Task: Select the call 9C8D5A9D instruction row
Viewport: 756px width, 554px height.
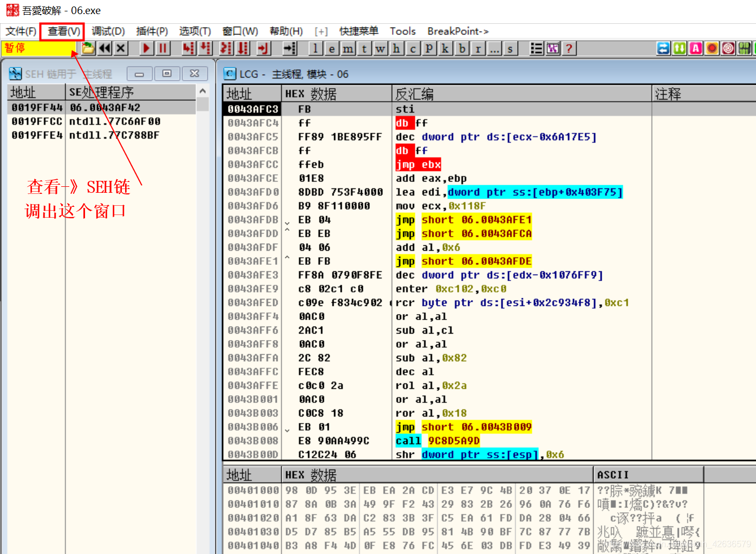Action: pos(490,441)
